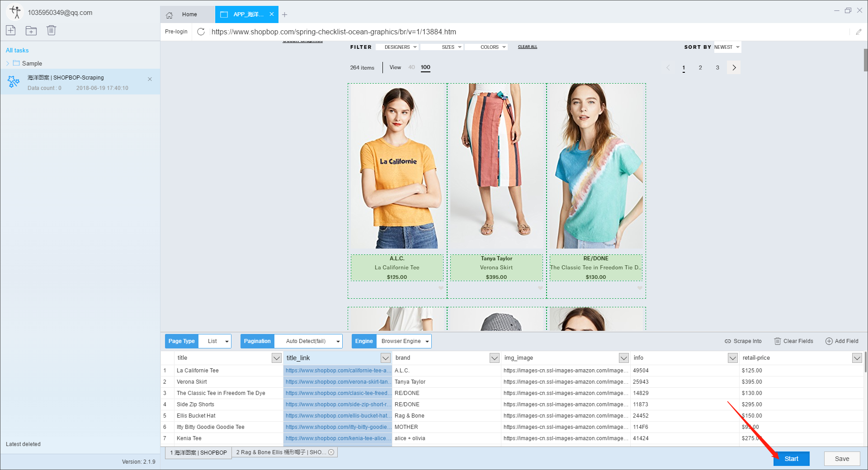
Task: Click the $130.00 price cell
Action: pos(801,393)
